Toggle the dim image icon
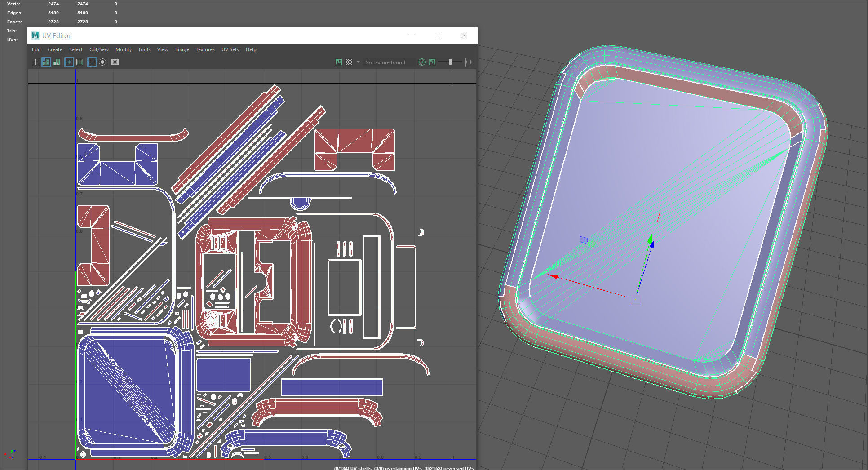868x470 pixels. pyautogui.click(x=432, y=62)
